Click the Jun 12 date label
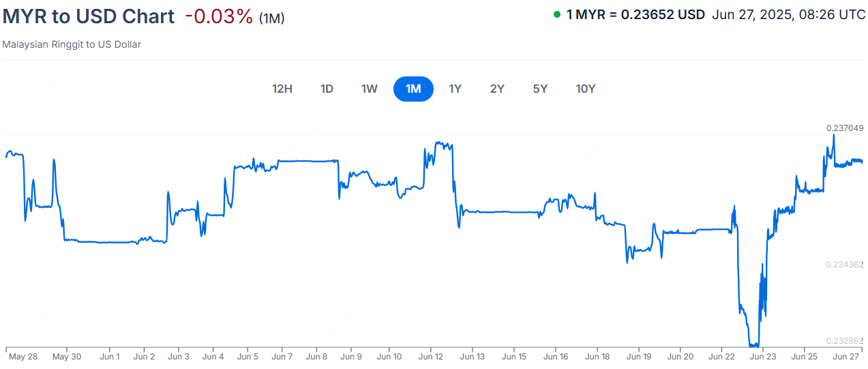The width and height of the screenshot is (868, 369). point(431,356)
